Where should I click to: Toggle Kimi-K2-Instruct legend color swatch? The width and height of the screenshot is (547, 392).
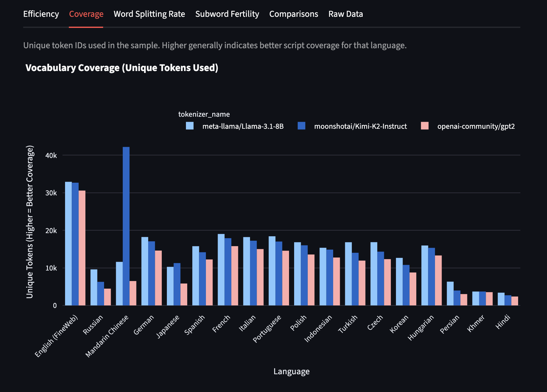301,126
